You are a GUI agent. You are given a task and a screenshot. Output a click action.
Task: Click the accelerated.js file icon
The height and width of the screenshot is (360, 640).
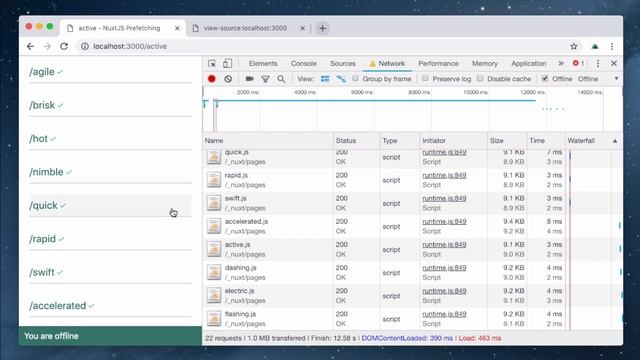214,226
